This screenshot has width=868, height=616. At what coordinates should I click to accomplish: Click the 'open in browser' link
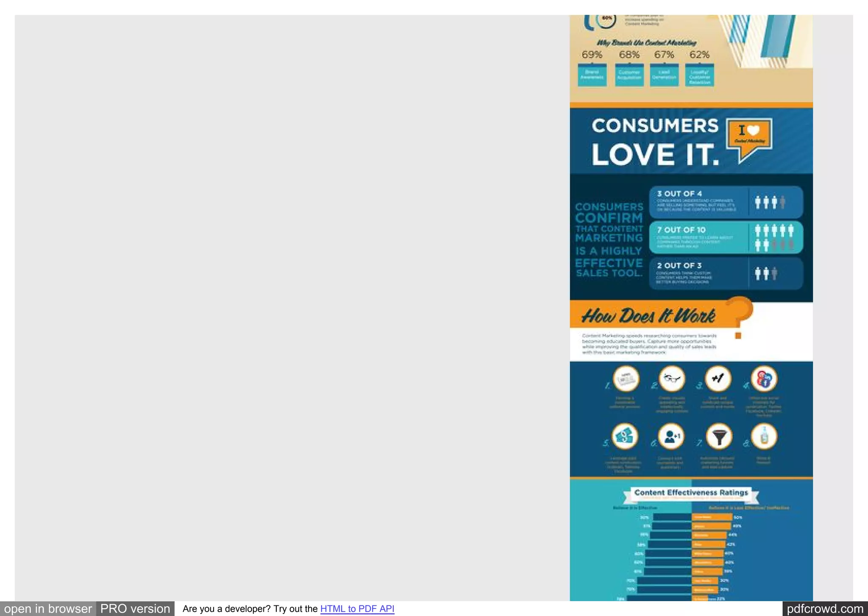click(48, 609)
